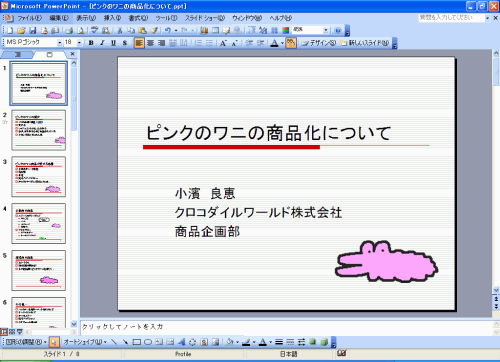Toggle color/grayscale view icon
This screenshot has height=362, width=500.
click(286, 31)
